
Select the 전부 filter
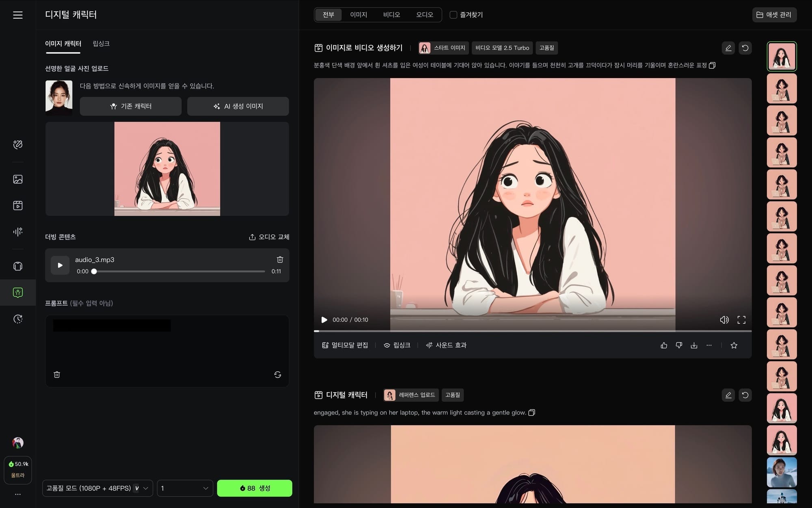click(x=328, y=15)
